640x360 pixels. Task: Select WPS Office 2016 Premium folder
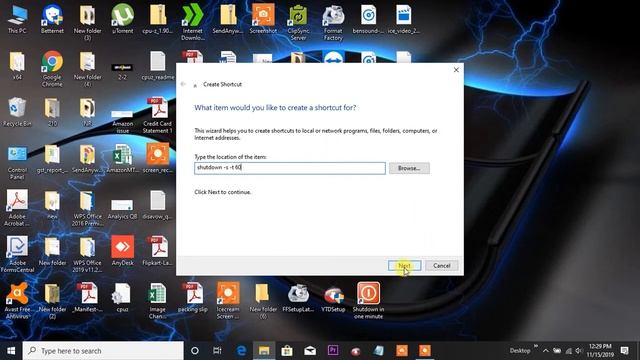pos(88,208)
